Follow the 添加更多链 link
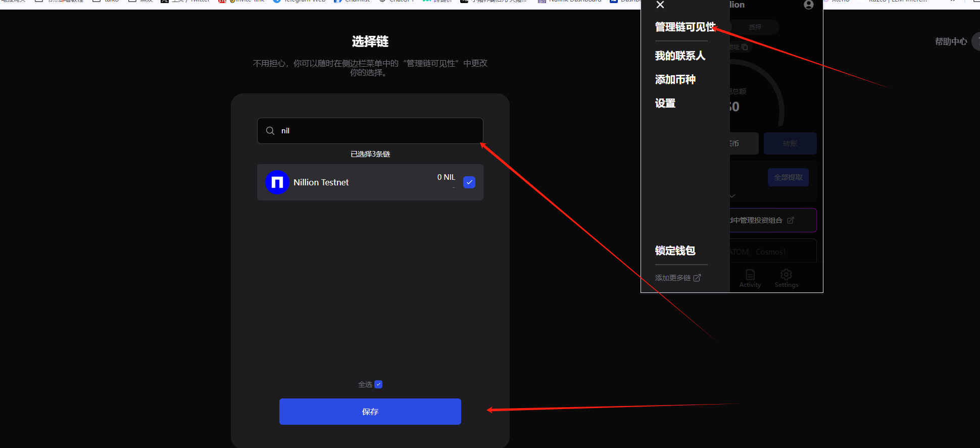The image size is (980, 448). (677, 278)
